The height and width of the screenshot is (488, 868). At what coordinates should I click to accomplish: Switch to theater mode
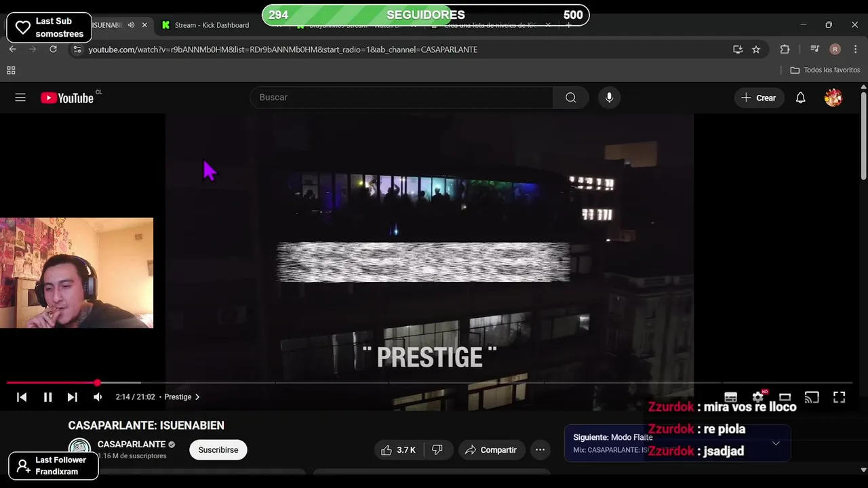[785, 397]
